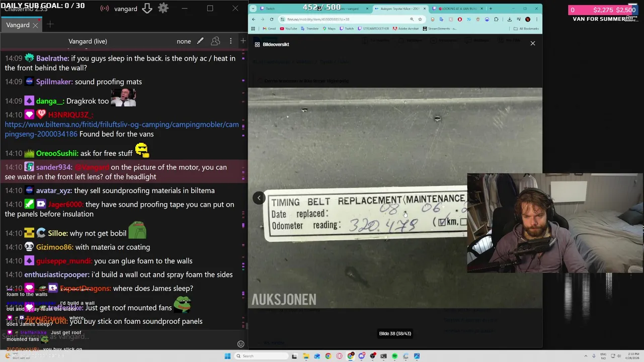The image size is (644, 362).
Task: Open a new browser tab
Action: [x=491, y=9]
